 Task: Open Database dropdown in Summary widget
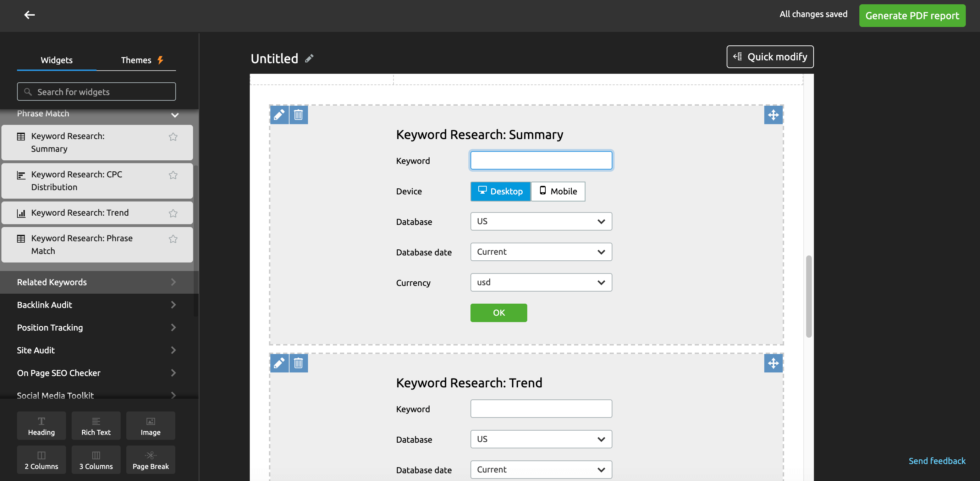(541, 221)
